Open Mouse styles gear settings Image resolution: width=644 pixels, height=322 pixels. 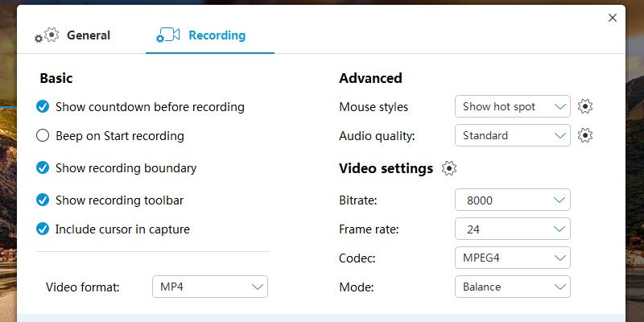tap(585, 106)
